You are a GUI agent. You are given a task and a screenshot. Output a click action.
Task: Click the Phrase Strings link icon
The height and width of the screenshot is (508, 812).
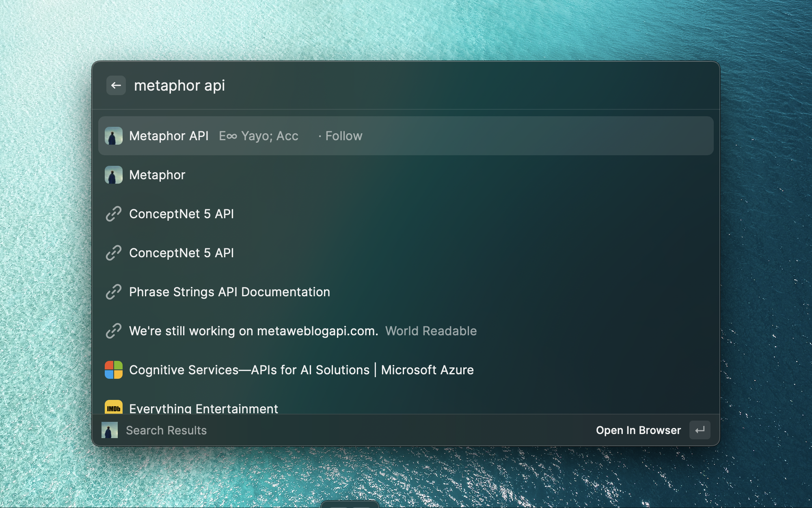(114, 292)
